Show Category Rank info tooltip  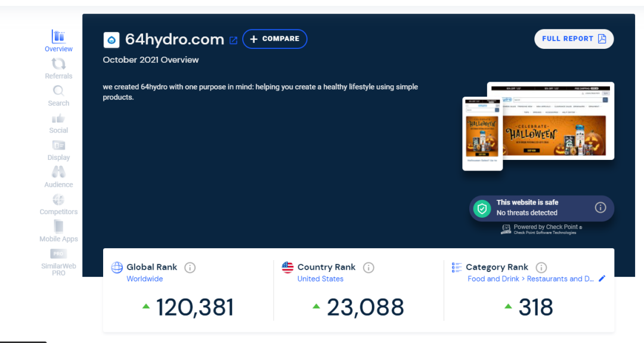coord(541,268)
